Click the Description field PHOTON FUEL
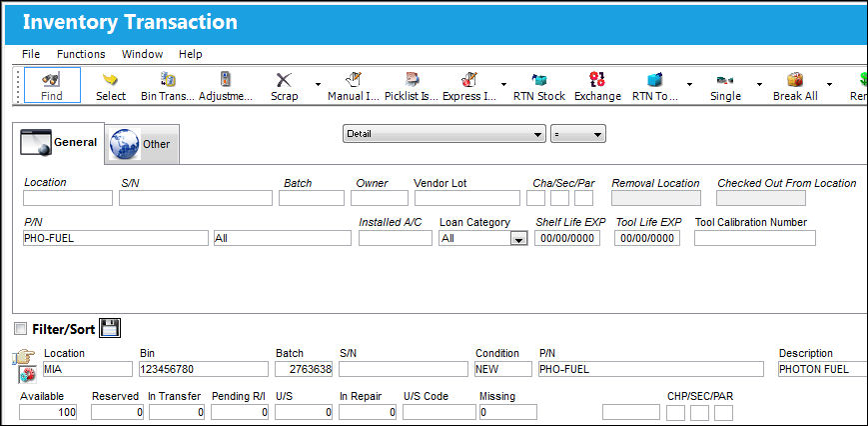 click(823, 369)
